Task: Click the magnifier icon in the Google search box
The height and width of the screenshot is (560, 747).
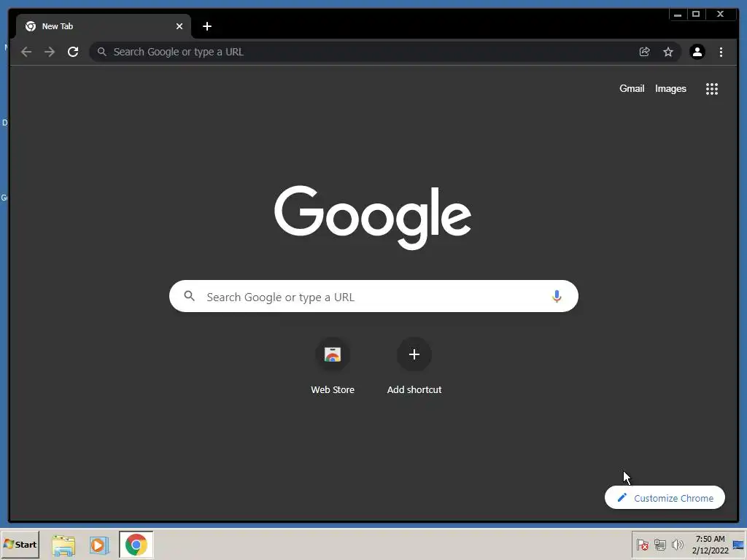Action: [189, 296]
